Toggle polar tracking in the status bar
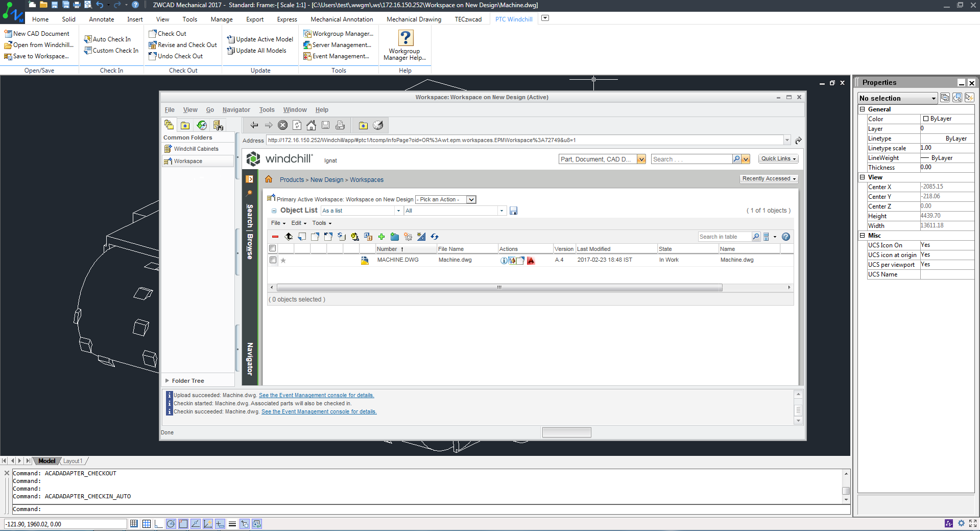This screenshot has height=531, width=980. (x=171, y=523)
